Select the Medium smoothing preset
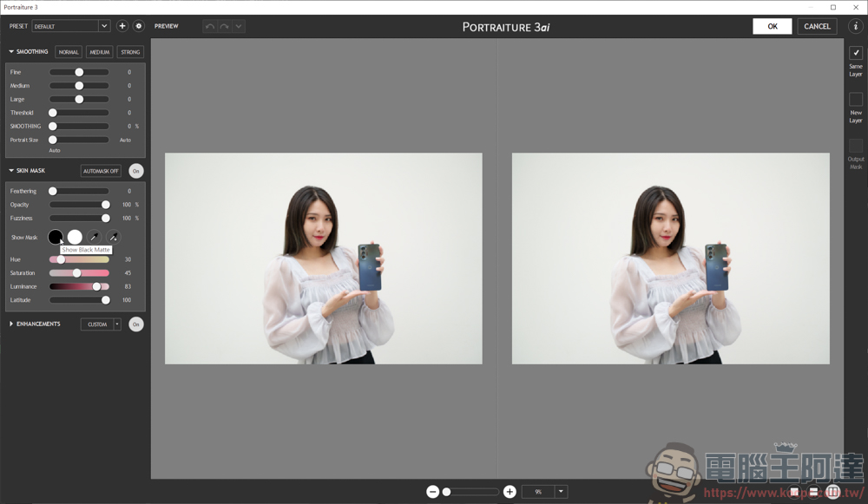 click(100, 52)
